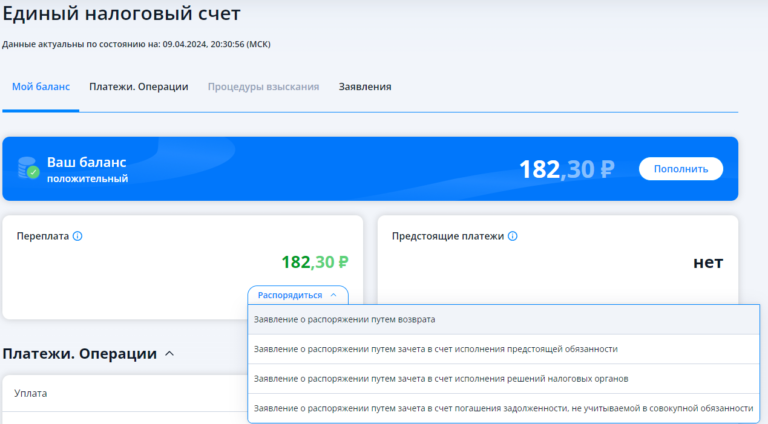Click the info icon next to Переплата
Screen dimensions: 768x424
(x=77, y=237)
